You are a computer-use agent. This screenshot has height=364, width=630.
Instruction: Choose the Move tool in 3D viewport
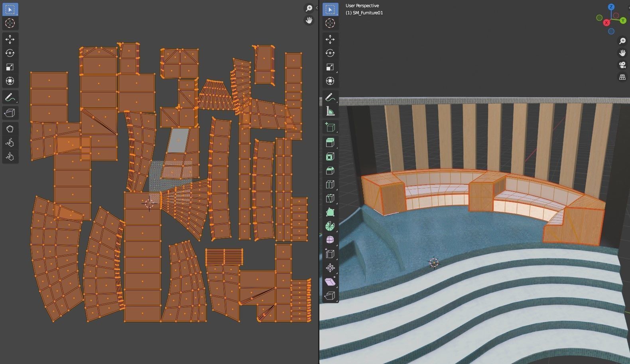(x=330, y=39)
